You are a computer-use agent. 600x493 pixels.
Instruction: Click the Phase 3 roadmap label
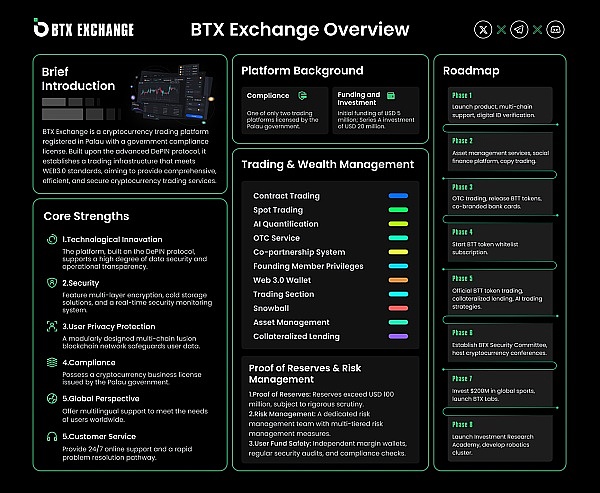pyautogui.click(x=462, y=187)
